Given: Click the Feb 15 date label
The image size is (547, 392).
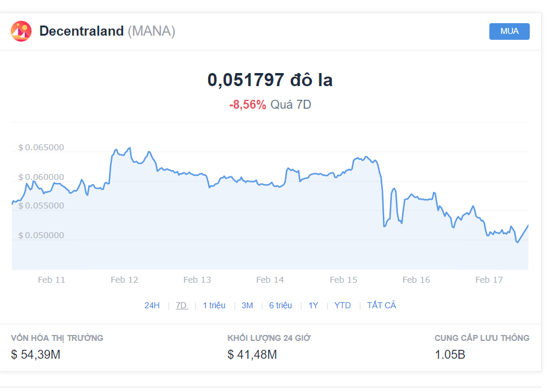Looking at the screenshot, I should 344,280.
